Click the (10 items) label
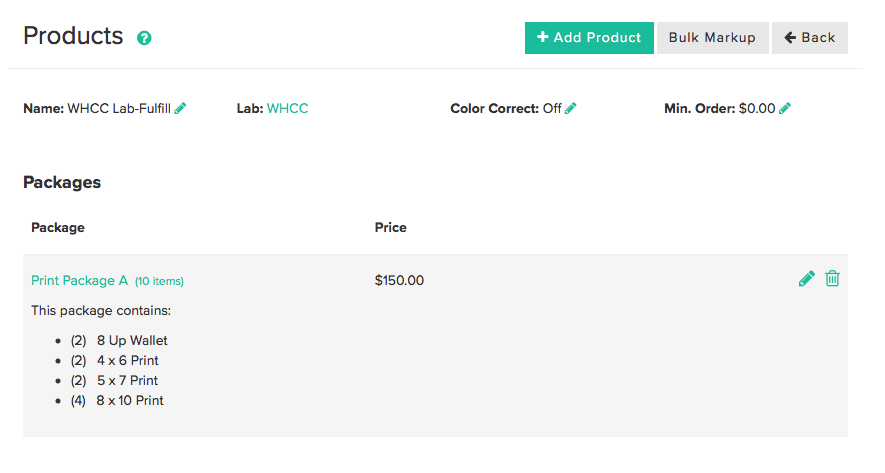Image resolution: width=885 pixels, height=473 pixels. point(159,281)
